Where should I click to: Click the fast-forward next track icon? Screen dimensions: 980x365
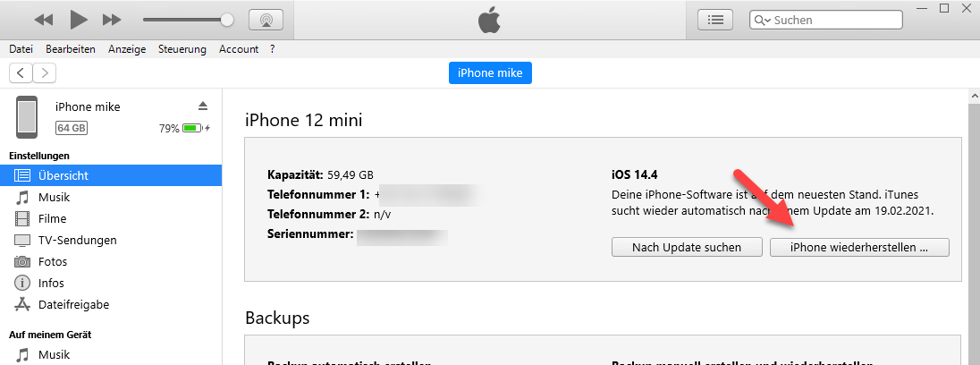(x=112, y=19)
